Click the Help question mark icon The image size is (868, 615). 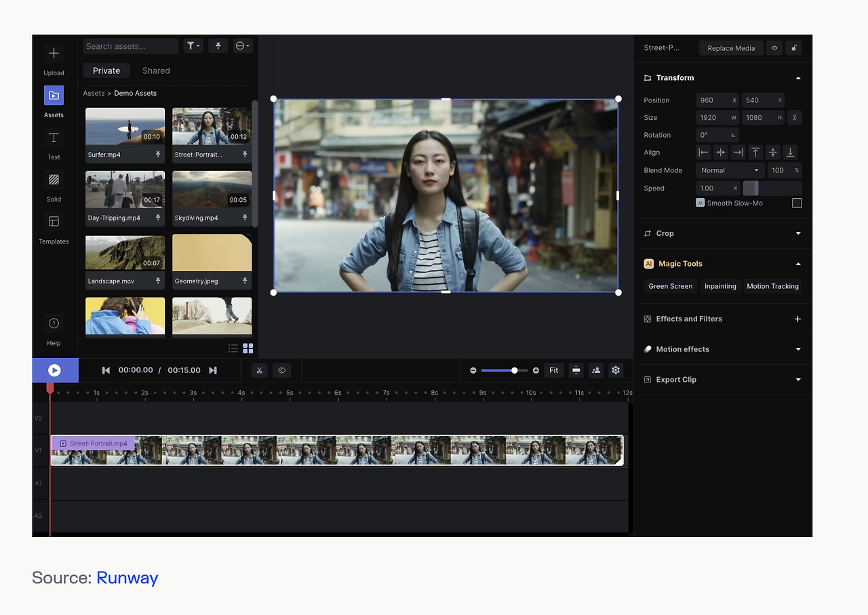click(54, 323)
